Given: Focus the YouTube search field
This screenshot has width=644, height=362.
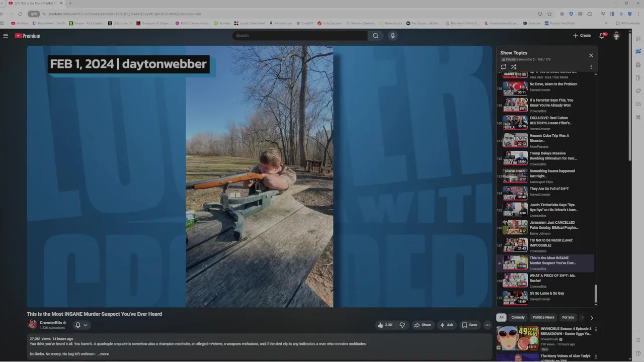Looking at the screenshot, I should tap(300, 36).
